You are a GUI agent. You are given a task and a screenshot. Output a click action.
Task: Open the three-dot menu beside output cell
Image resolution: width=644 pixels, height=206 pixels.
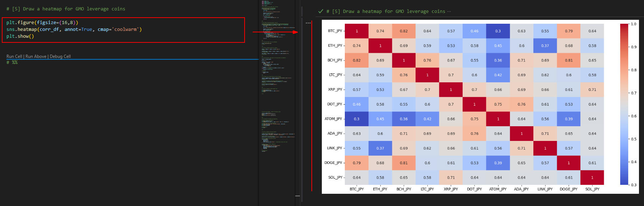(x=308, y=23)
